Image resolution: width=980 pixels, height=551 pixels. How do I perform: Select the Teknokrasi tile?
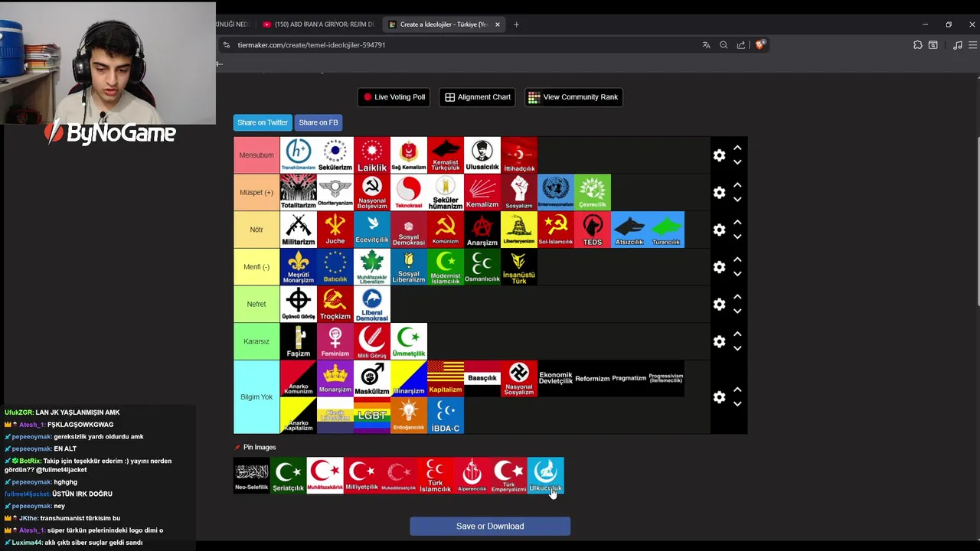[x=408, y=192]
